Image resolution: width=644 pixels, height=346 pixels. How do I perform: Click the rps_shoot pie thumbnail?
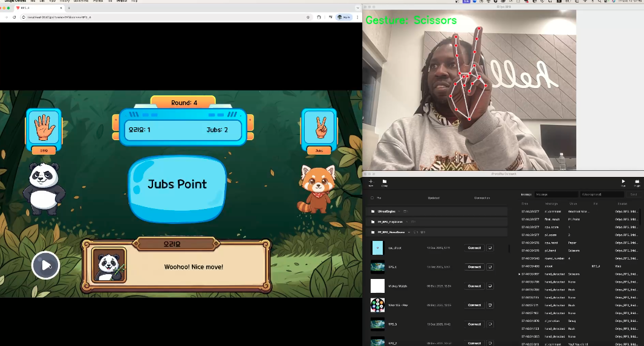(x=377, y=248)
